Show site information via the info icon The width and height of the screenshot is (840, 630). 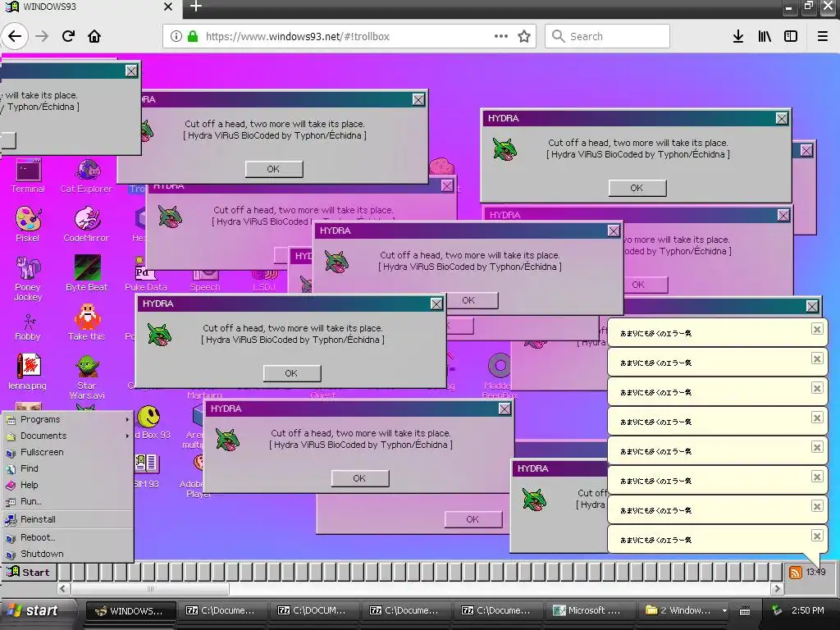176,36
